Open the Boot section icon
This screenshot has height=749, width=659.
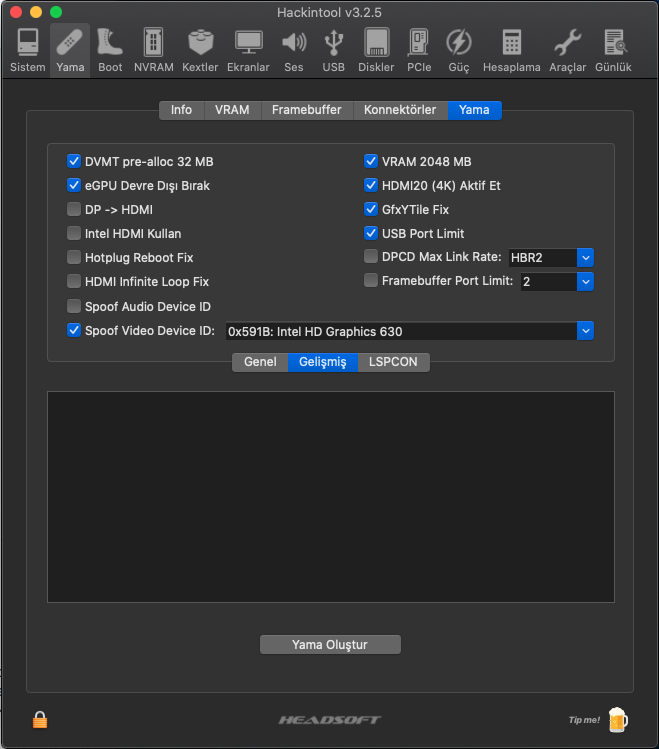[x=110, y=50]
